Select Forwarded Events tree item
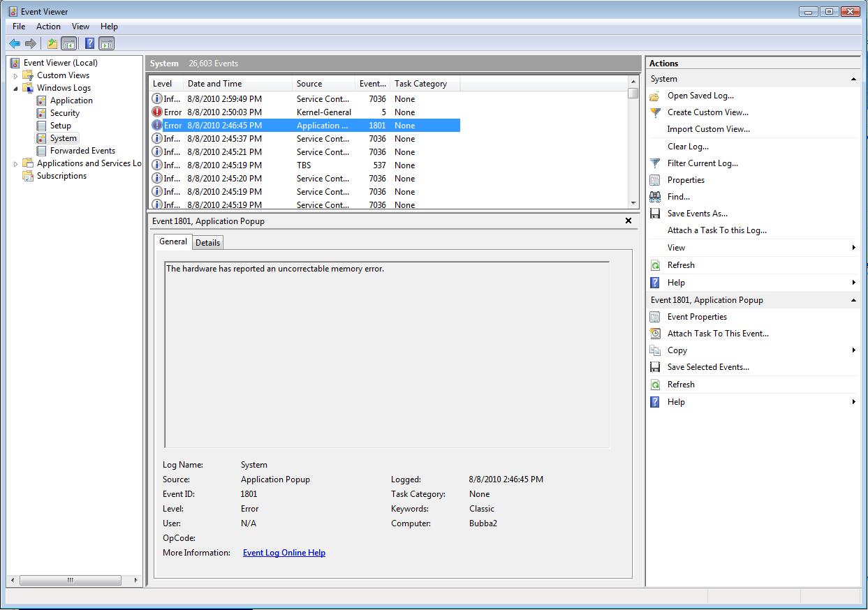Viewport: 868px width, 610px height. pyautogui.click(x=82, y=151)
